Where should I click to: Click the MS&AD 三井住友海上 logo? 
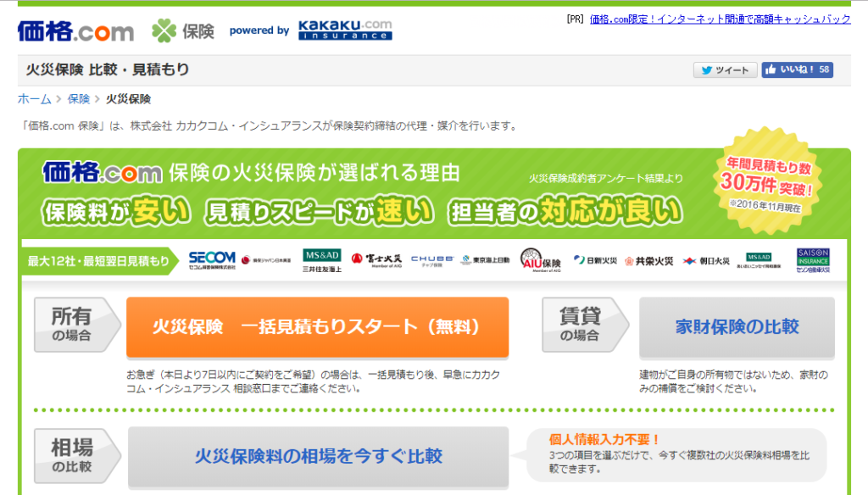[321, 260]
